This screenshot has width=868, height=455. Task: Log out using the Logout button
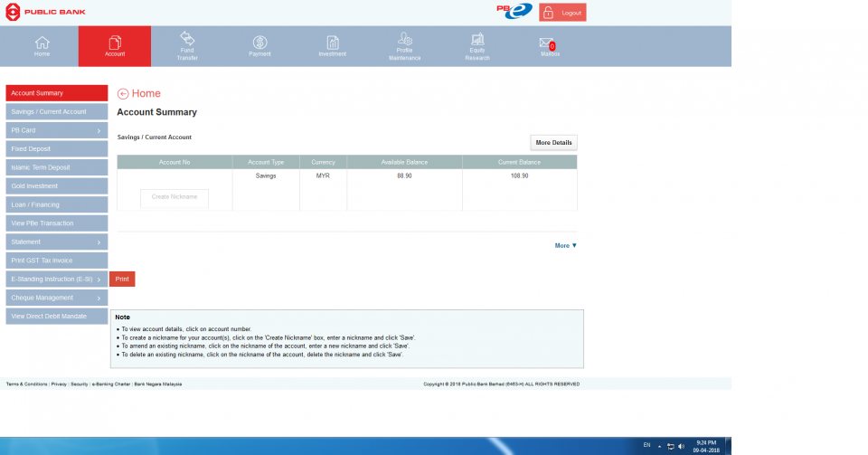click(562, 12)
